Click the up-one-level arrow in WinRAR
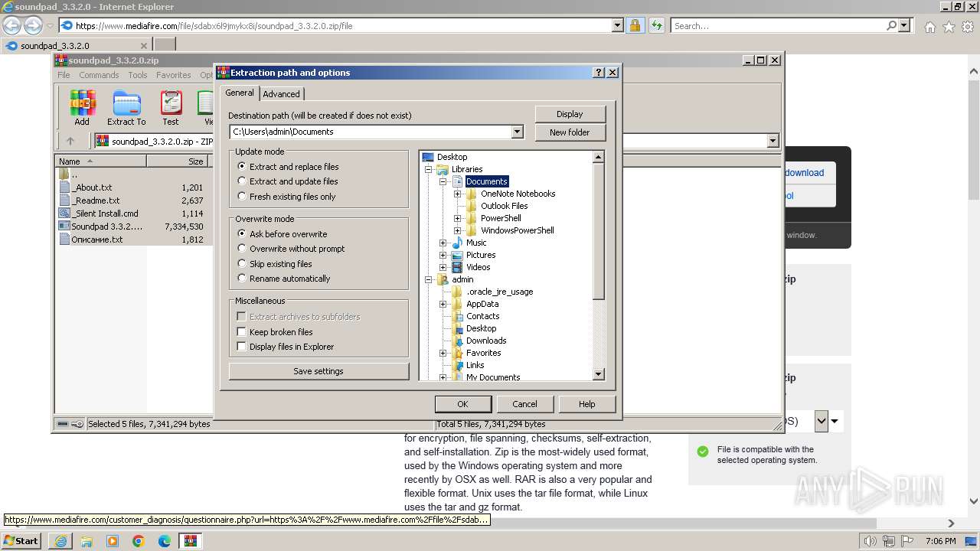The width and height of the screenshot is (980, 551). (70, 141)
